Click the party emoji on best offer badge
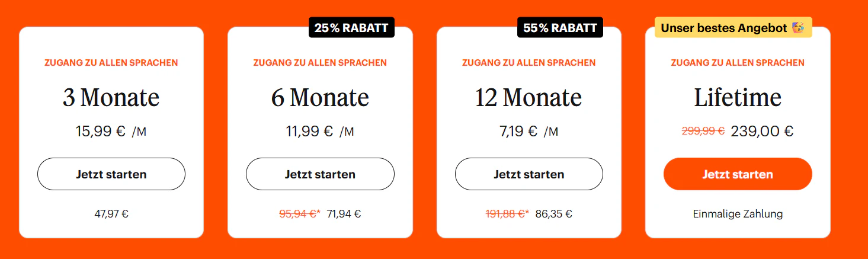 click(798, 28)
